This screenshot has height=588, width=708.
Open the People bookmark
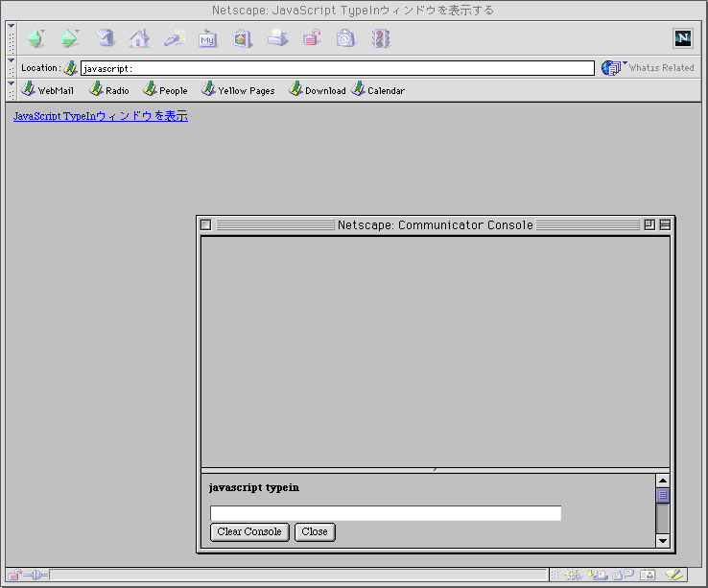(165, 89)
